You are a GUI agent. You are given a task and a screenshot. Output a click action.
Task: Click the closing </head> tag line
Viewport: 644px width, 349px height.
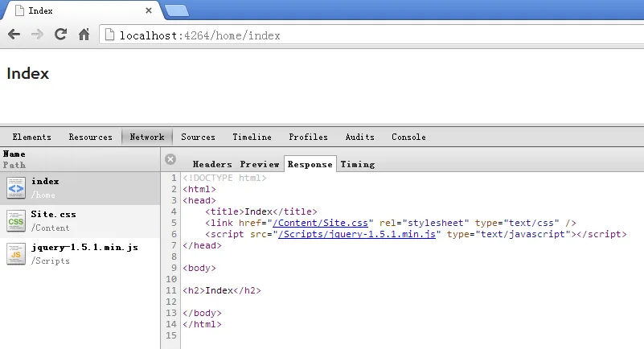[x=202, y=245]
